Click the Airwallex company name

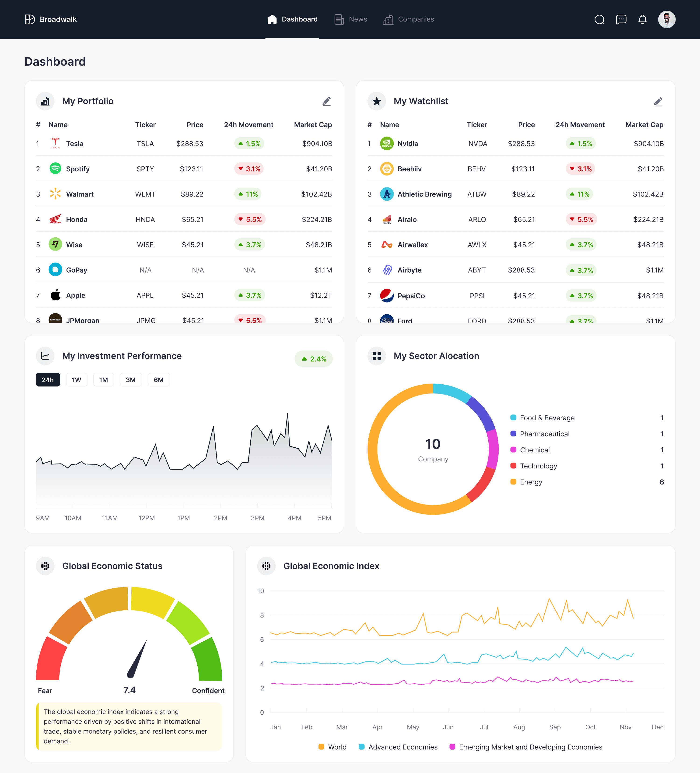click(413, 245)
